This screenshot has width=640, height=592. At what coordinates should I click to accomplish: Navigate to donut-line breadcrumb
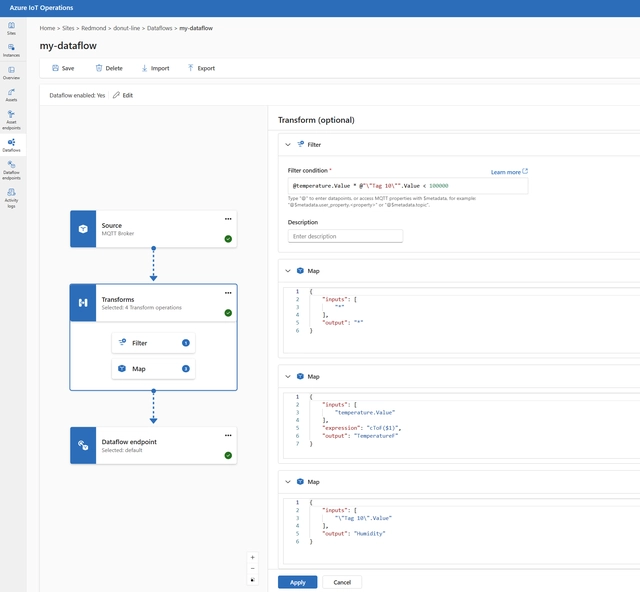pos(127,28)
